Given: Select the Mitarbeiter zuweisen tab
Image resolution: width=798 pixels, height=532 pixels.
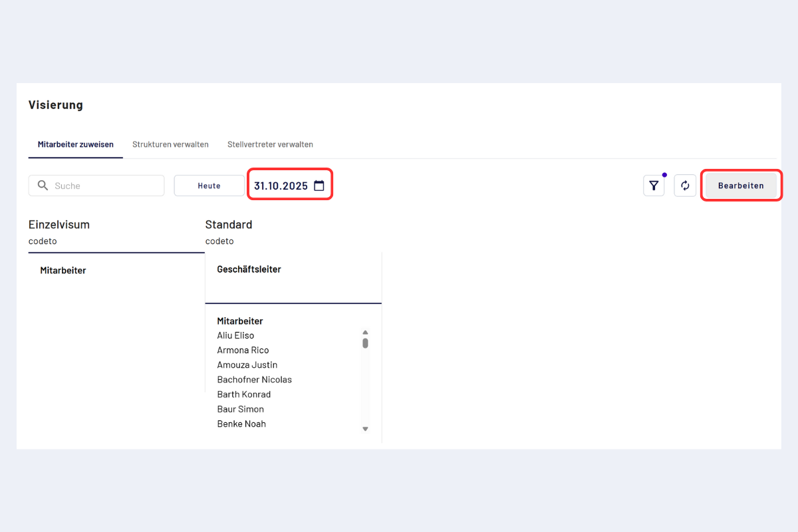Looking at the screenshot, I should coord(75,144).
